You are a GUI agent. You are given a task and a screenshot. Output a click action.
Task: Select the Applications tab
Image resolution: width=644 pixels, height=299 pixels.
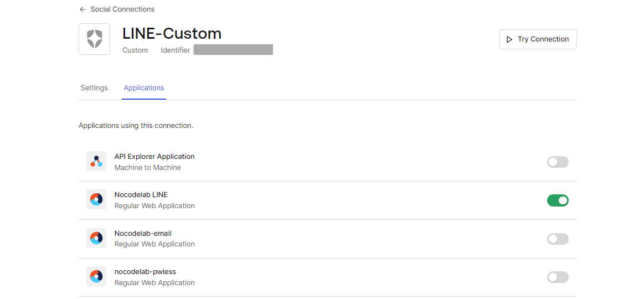[144, 88]
